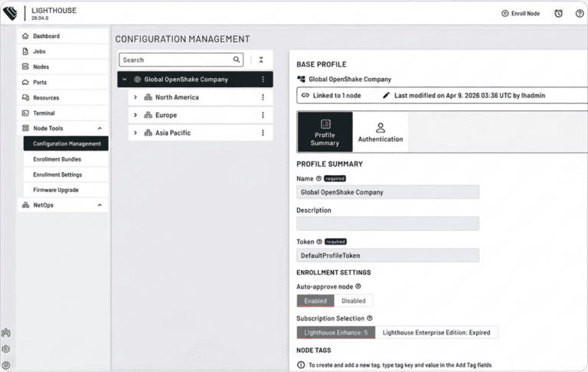Viewport: 588px width, 372px height.
Task: Click the base profile hierarchy icon
Action: [x=301, y=79]
